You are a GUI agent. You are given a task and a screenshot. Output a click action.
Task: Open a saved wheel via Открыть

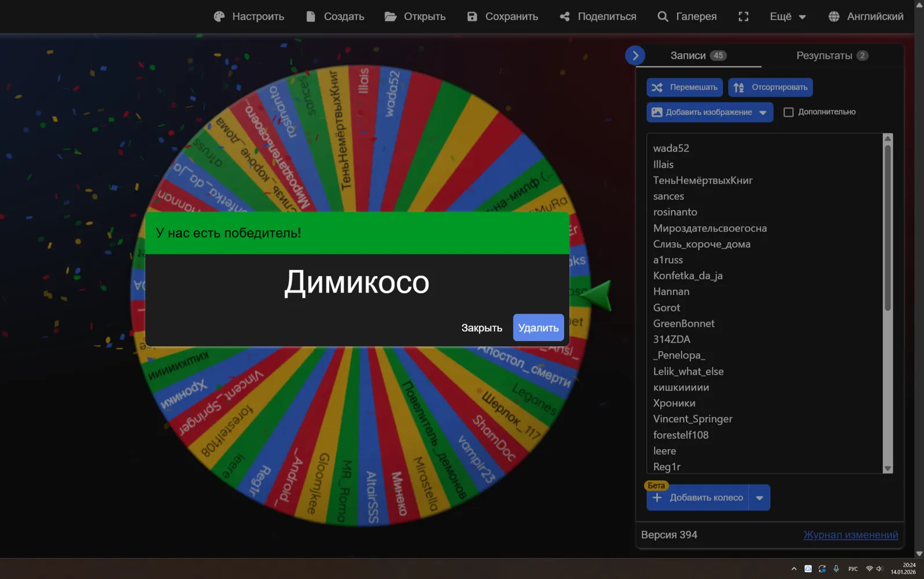[415, 16]
